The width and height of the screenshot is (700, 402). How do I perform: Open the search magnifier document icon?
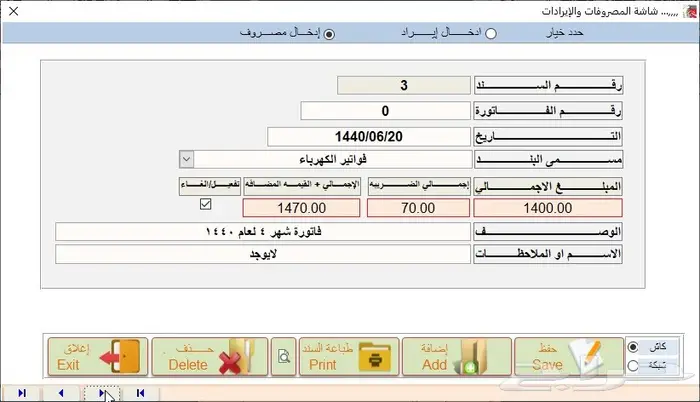[284, 356]
